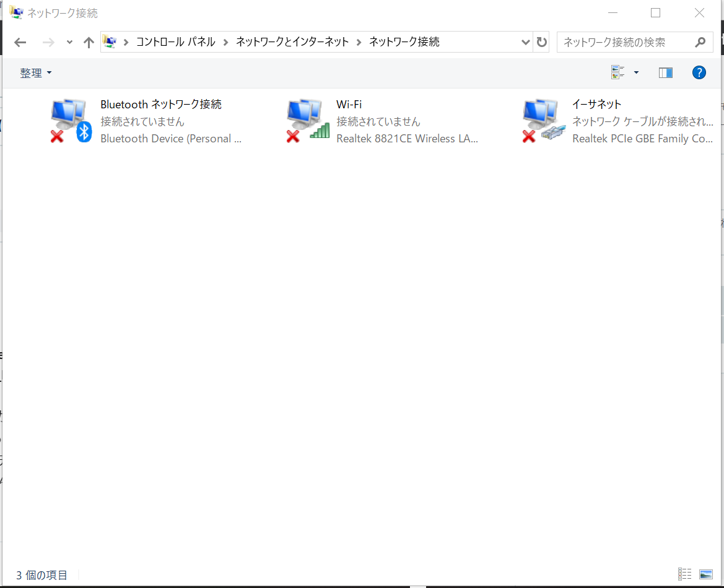The width and height of the screenshot is (724, 588).
Task: Minimize the ネットワーク接続 window
Action: point(613,13)
